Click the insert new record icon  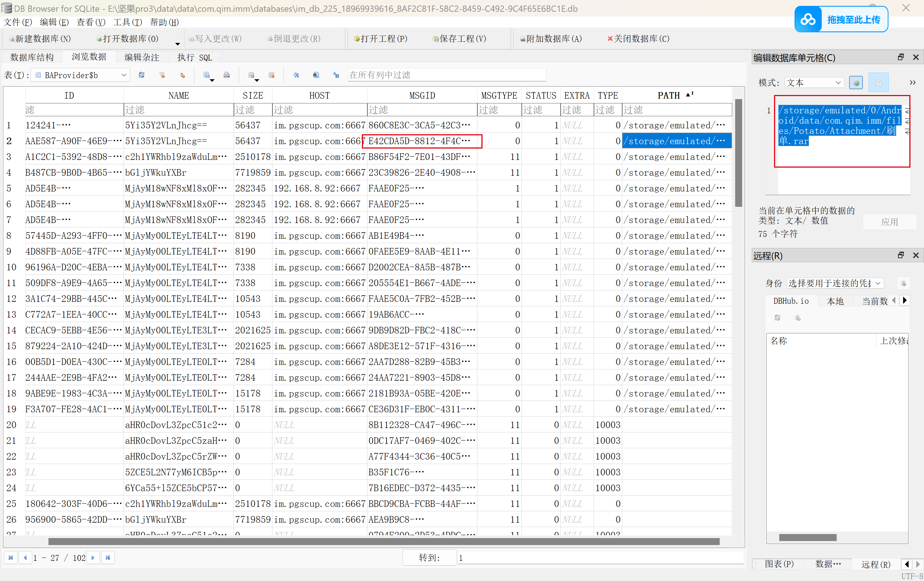(x=251, y=75)
